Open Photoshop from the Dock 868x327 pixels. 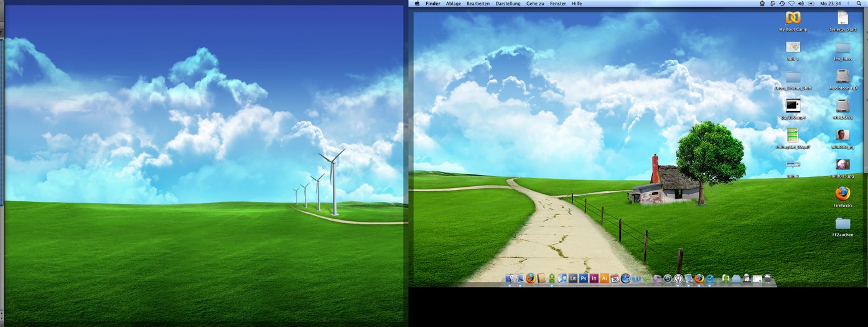pyautogui.click(x=583, y=278)
